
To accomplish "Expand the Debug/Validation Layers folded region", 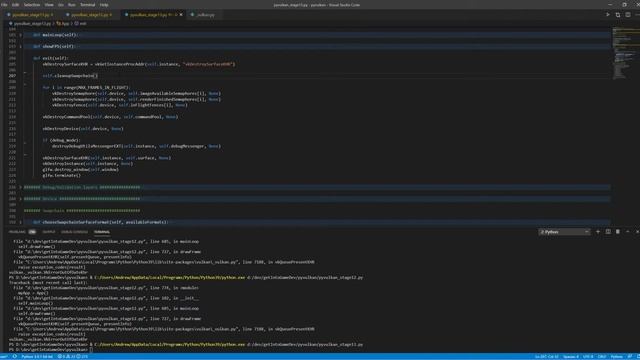I will (21, 187).
